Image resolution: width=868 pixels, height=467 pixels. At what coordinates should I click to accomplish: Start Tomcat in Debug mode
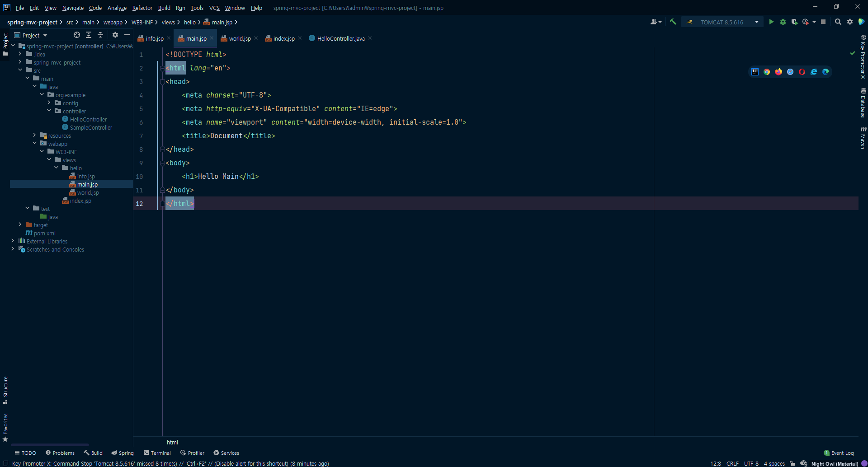click(783, 22)
